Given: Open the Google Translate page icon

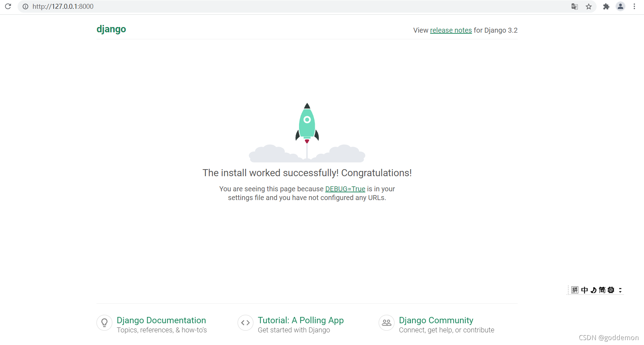Looking at the screenshot, I should 575,6.
